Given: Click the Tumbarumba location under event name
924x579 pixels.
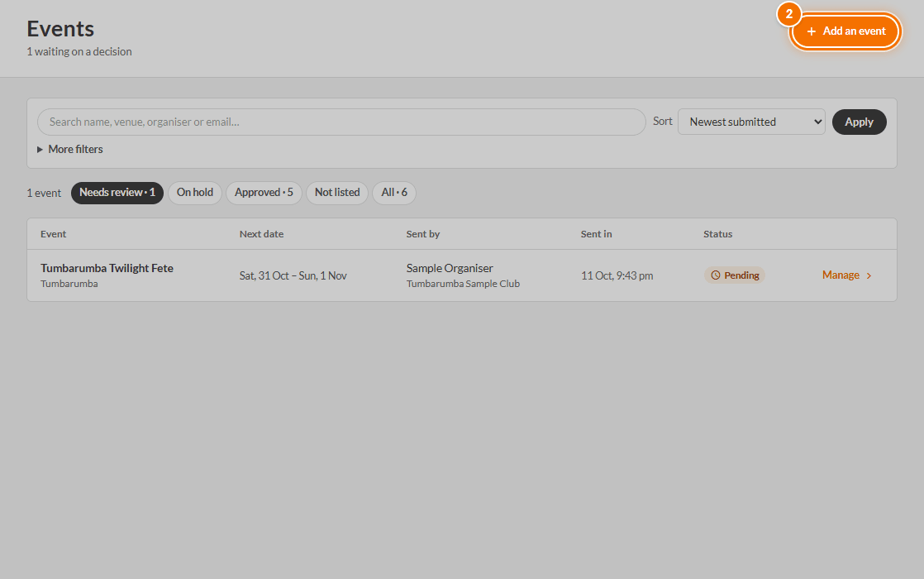Looking at the screenshot, I should [69, 284].
